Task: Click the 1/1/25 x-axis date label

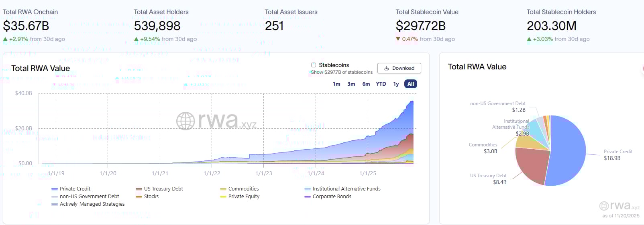Action: click(368, 173)
